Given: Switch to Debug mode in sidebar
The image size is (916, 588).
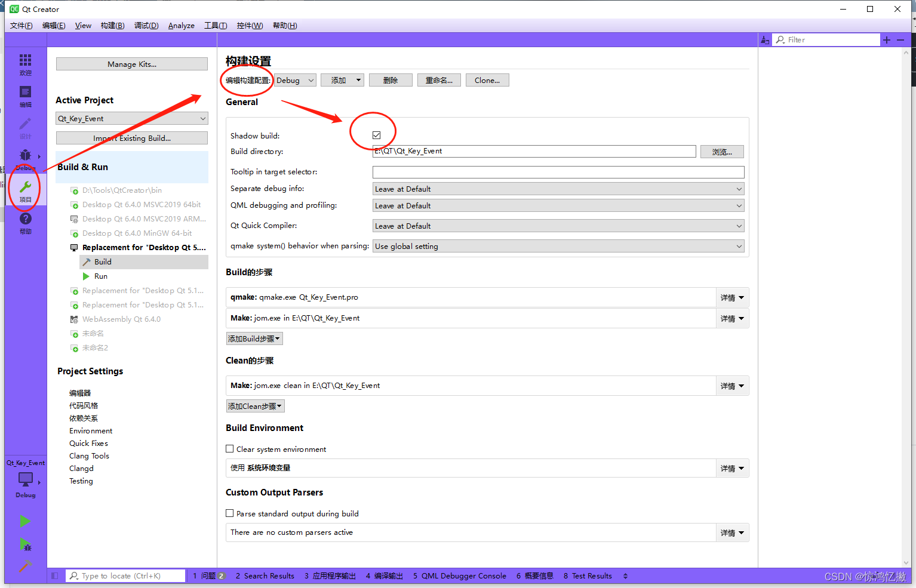Looking at the screenshot, I should pos(25,159).
